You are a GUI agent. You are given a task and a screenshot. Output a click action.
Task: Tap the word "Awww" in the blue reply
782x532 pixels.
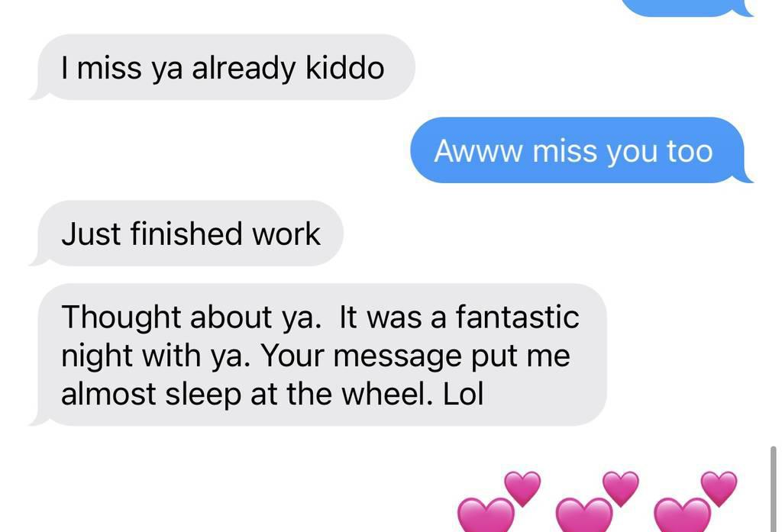(x=478, y=150)
